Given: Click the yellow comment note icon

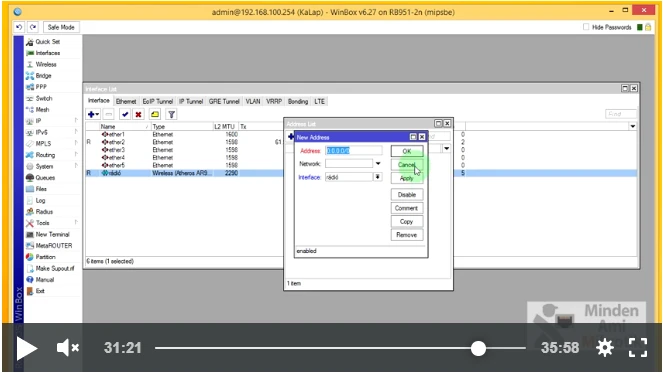Looking at the screenshot, I should (155, 114).
